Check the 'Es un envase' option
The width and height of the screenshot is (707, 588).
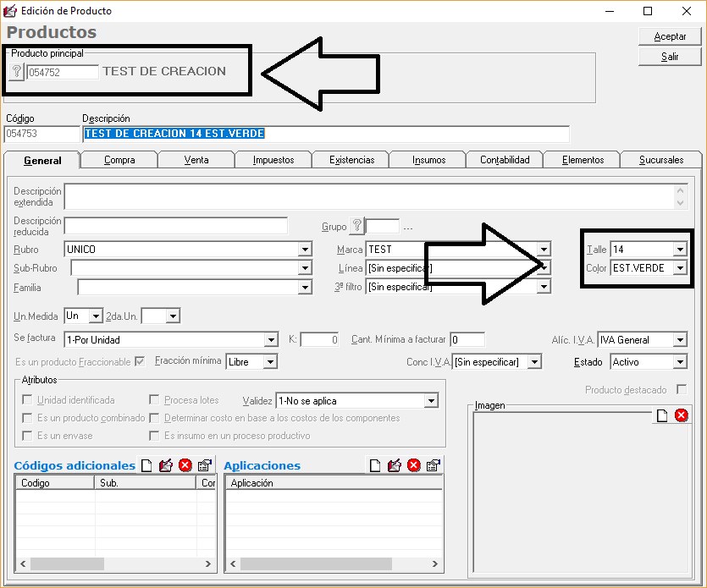(x=29, y=436)
